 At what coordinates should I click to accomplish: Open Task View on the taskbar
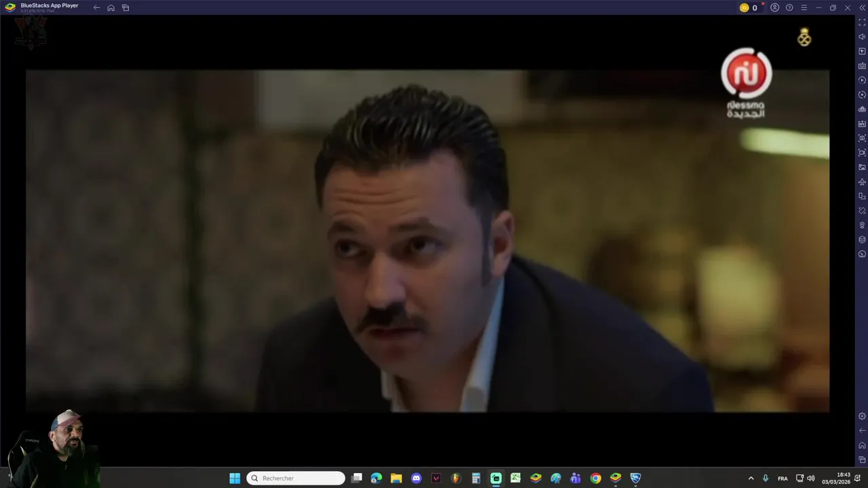click(357, 479)
